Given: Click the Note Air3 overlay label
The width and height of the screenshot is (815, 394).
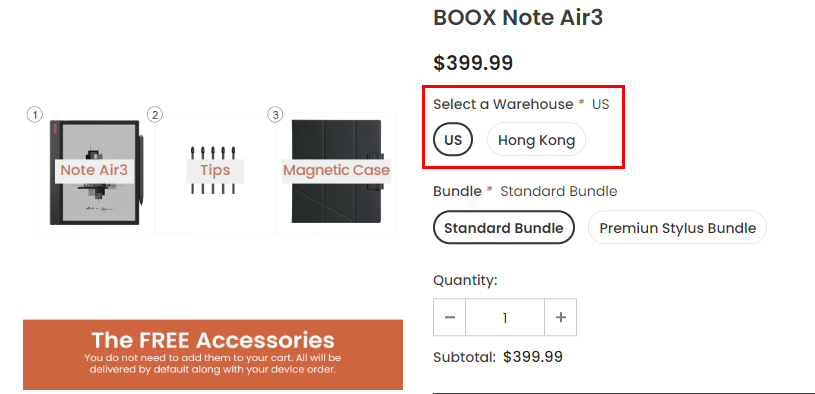Looking at the screenshot, I should point(94,170).
